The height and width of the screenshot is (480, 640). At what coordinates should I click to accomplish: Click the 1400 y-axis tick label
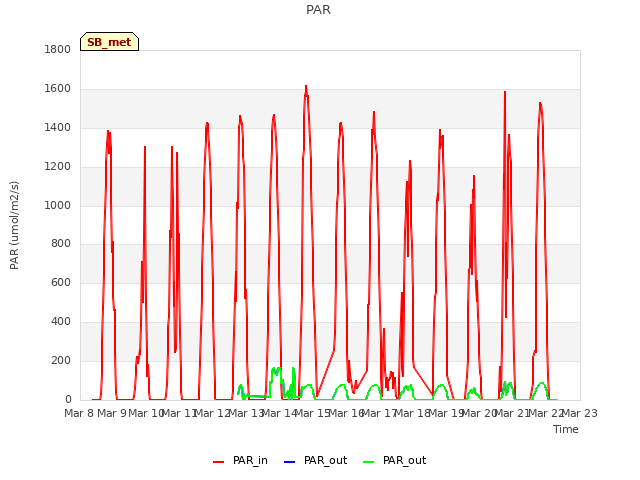click(58, 128)
